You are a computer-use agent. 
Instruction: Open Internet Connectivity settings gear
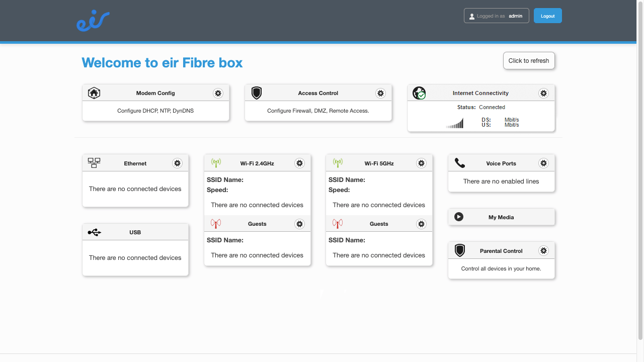pyautogui.click(x=543, y=93)
